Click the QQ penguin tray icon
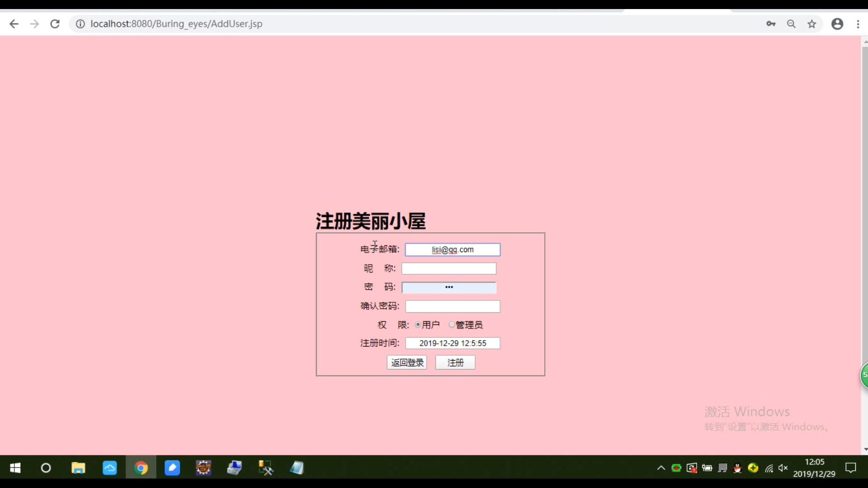This screenshot has height=488, width=868. tap(738, 468)
